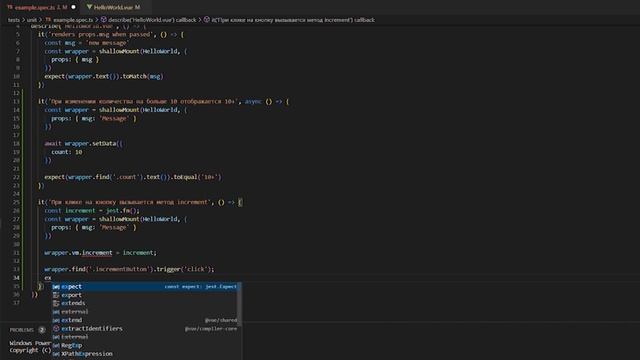
Task: Click the suggestion list scrollbar
Action: pyautogui.click(x=239, y=303)
